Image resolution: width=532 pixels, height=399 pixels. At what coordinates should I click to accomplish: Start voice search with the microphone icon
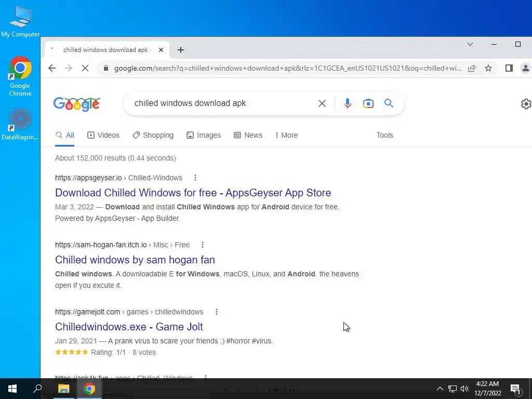[347, 103]
